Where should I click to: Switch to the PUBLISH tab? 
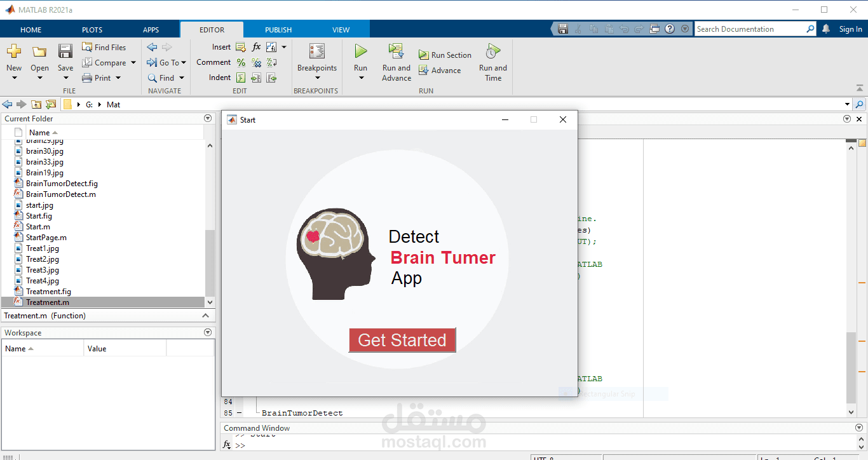coord(278,30)
